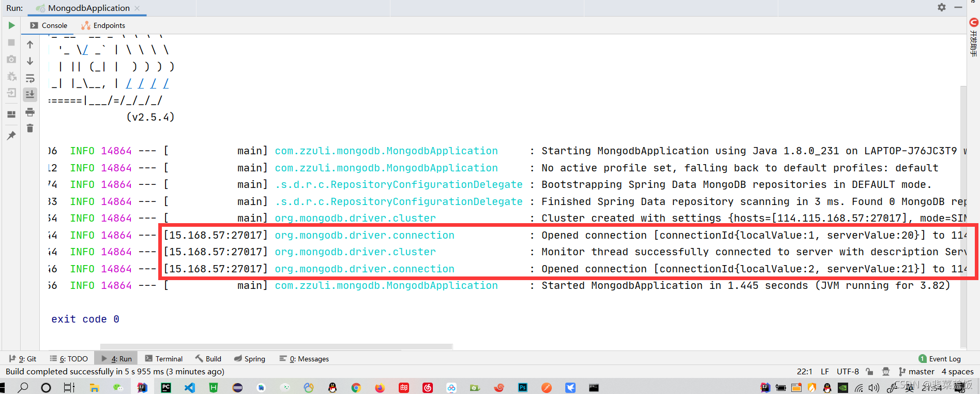The image size is (980, 394).
Task: Click the Print console output icon
Action: tap(30, 112)
